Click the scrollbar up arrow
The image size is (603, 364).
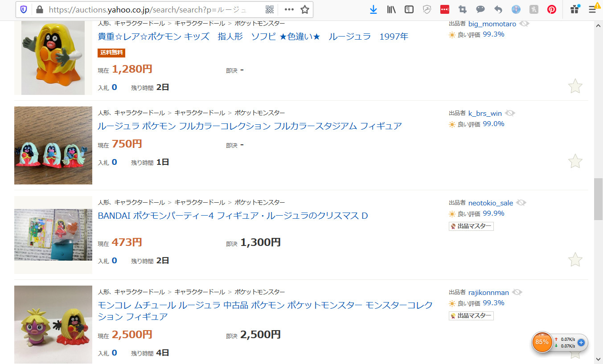[598, 26]
